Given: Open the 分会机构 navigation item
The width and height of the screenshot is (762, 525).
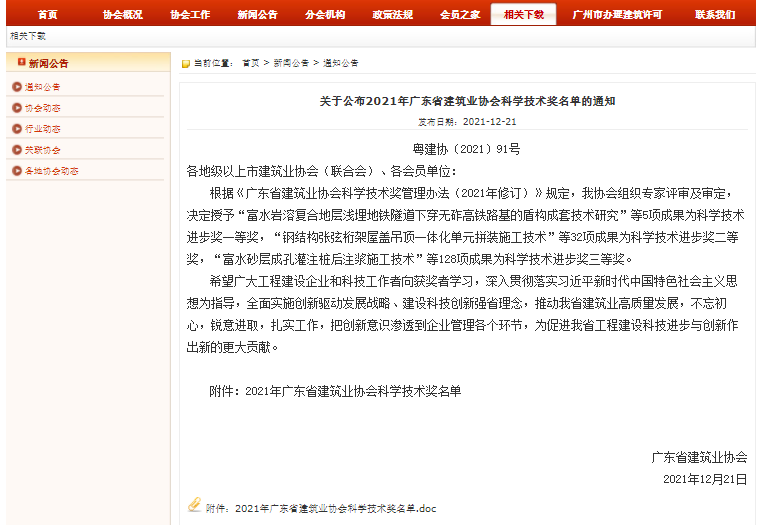Looking at the screenshot, I should pos(325,15).
